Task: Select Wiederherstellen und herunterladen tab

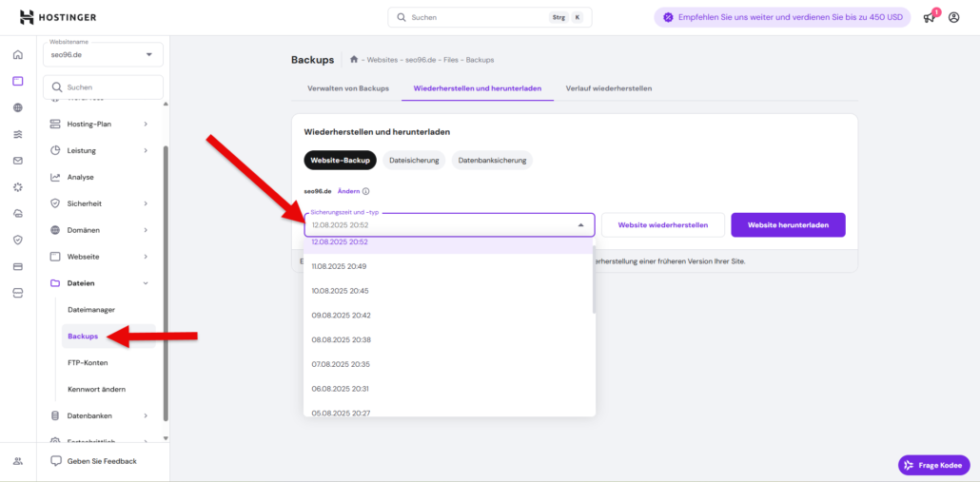Action: 478,88
